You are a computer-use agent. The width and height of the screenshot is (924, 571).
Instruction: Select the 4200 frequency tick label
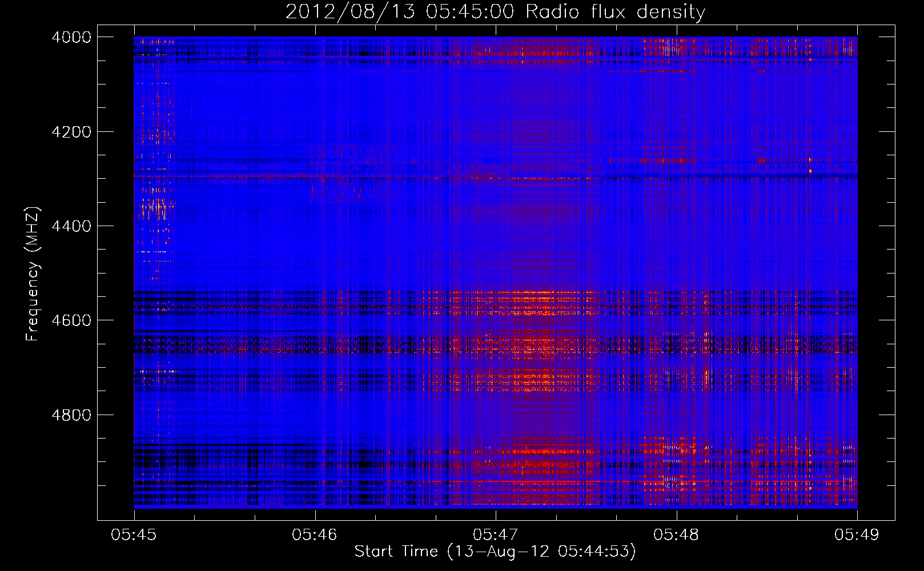point(71,132)
